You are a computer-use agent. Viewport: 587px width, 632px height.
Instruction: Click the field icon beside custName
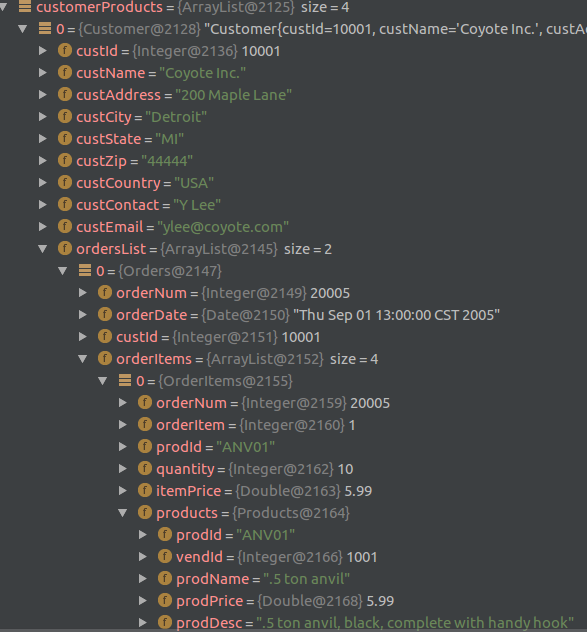pyautogui.click(x=65, y=73)
